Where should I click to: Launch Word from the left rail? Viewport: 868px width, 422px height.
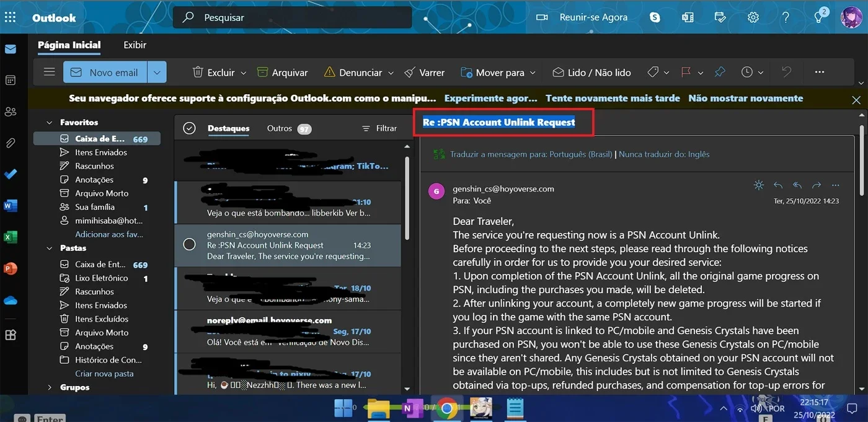[x=11, y=206]
